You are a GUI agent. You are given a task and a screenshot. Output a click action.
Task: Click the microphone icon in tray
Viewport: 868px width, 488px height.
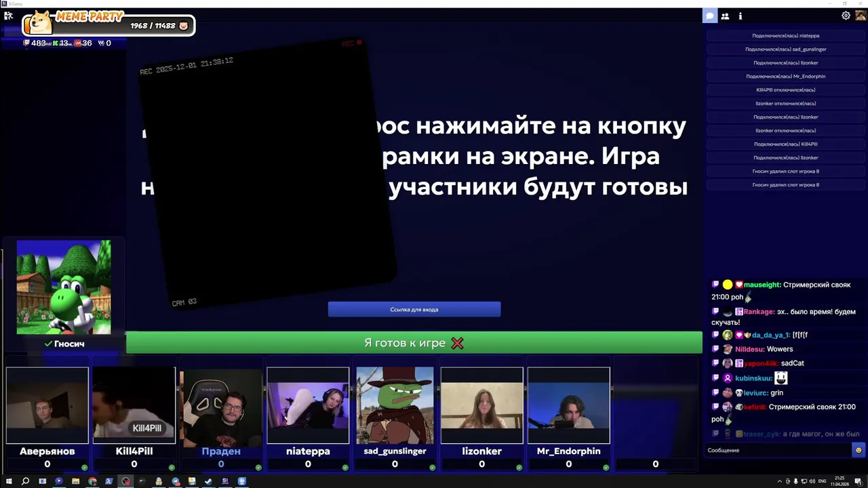coord(795,481)
